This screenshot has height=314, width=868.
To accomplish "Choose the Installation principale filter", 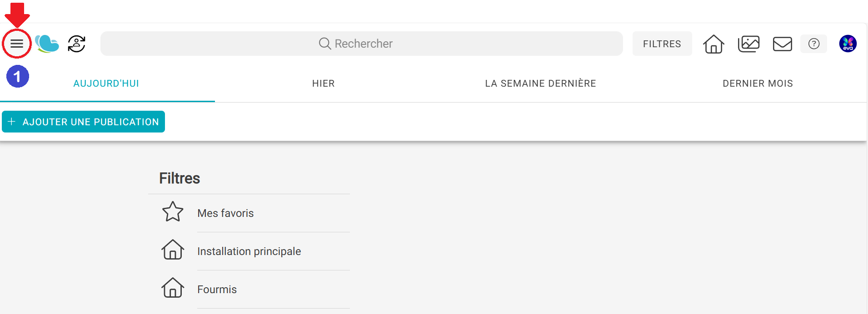I will coord(249,251).
